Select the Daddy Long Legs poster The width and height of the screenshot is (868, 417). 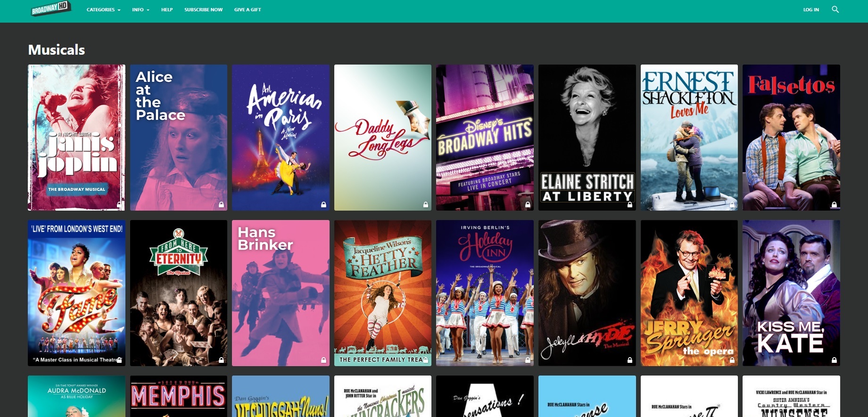383,138
